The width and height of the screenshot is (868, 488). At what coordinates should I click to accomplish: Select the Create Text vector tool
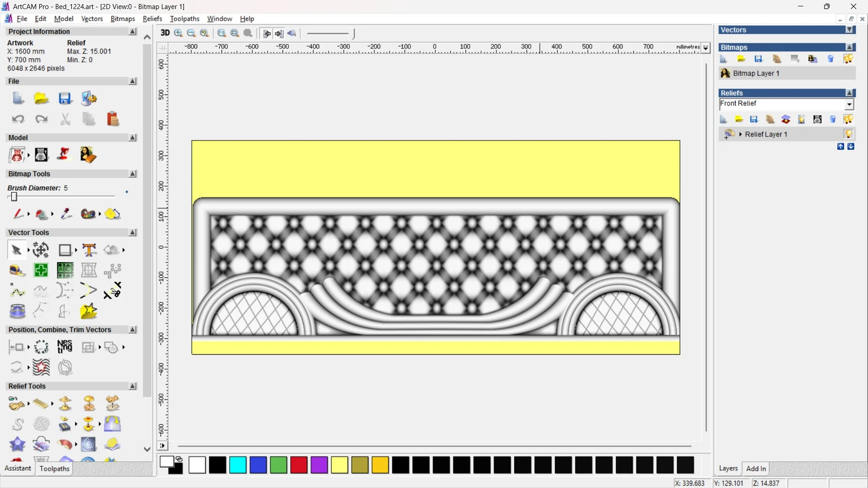pos(89,250)
